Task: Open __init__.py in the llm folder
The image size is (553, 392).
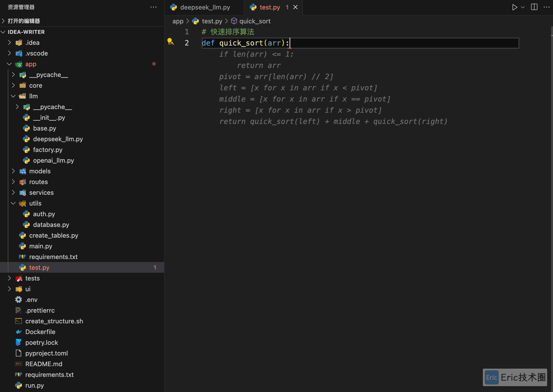Action: coord(82,118)
